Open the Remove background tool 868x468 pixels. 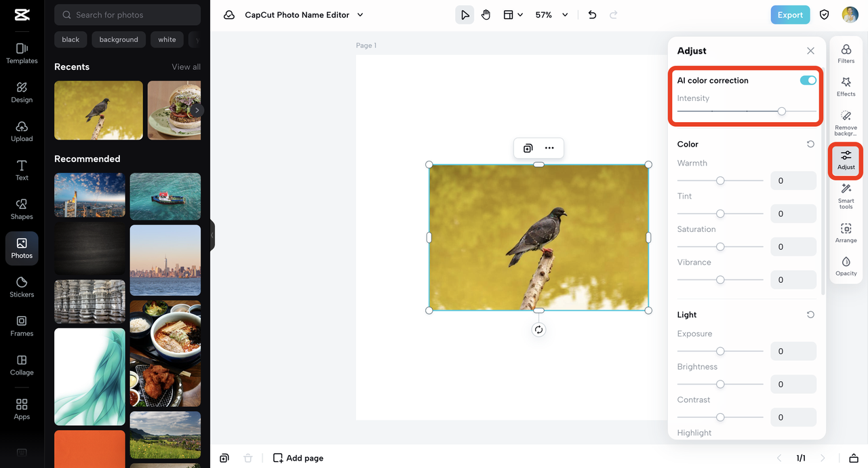pos(846,123)
